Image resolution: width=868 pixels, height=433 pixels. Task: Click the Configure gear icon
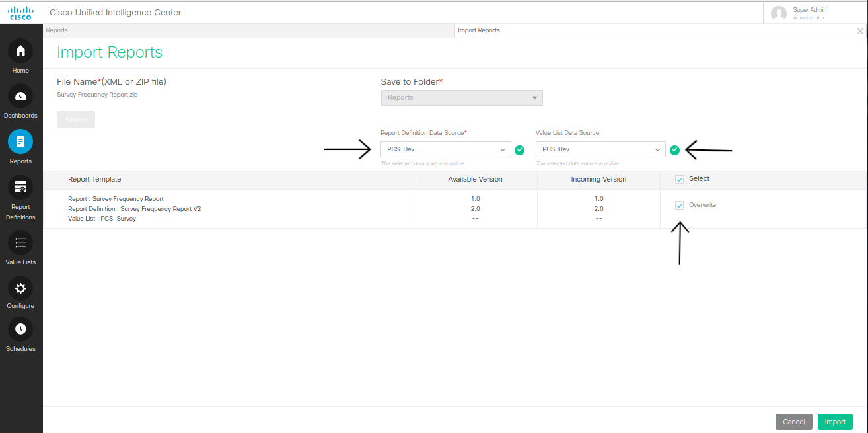[x=20, y=288]
